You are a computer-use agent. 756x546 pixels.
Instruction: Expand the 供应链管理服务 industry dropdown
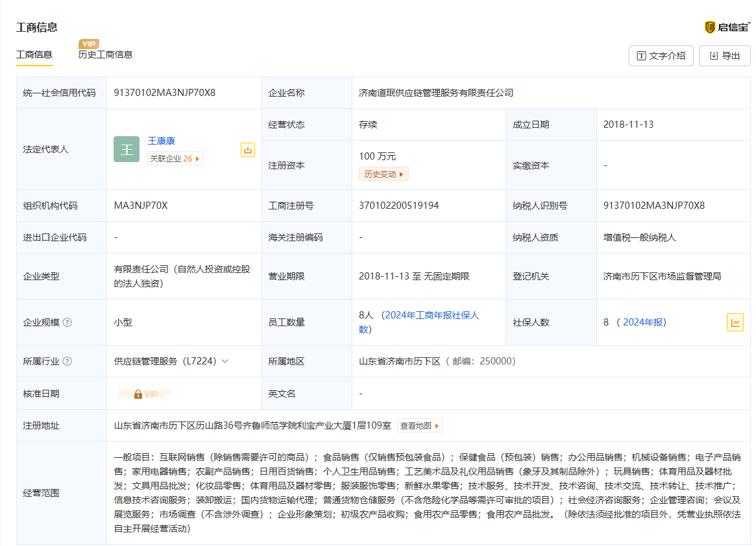(x=225, y=361)
